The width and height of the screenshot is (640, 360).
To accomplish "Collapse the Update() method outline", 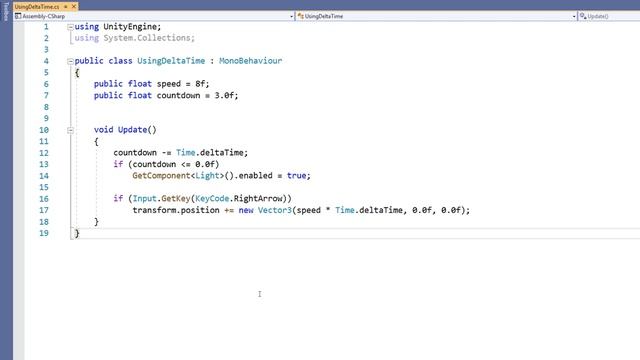I will coord(70,130).
